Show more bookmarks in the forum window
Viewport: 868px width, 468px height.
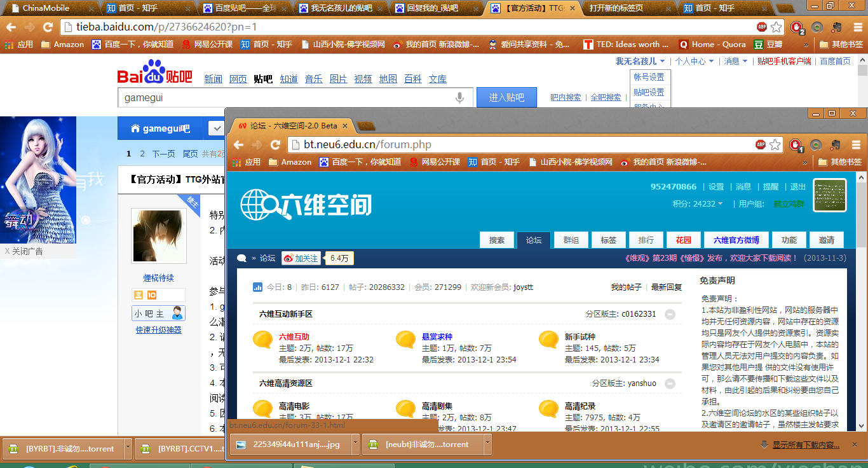tap(806, 162)
